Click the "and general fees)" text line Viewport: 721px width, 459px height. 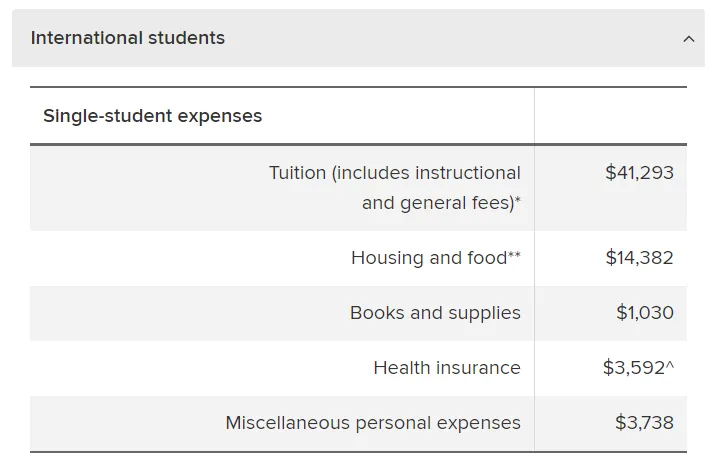(x=437, y=203)
